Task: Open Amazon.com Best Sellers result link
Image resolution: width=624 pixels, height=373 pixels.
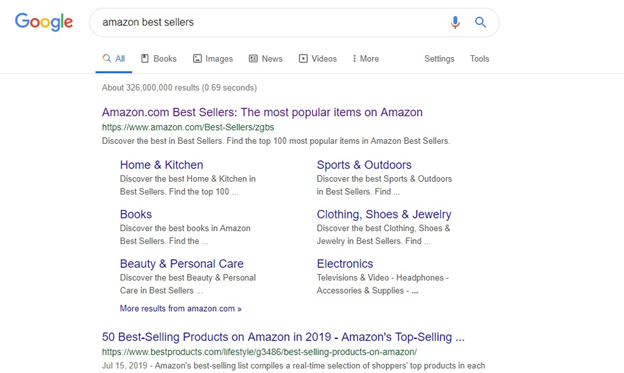Action: coord(262,112)
